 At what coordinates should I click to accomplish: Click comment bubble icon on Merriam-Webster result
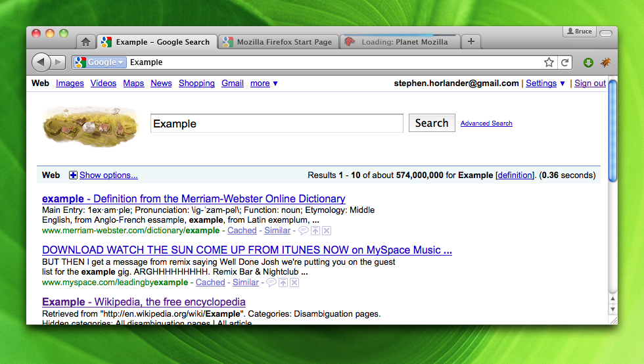coord(303,231)
